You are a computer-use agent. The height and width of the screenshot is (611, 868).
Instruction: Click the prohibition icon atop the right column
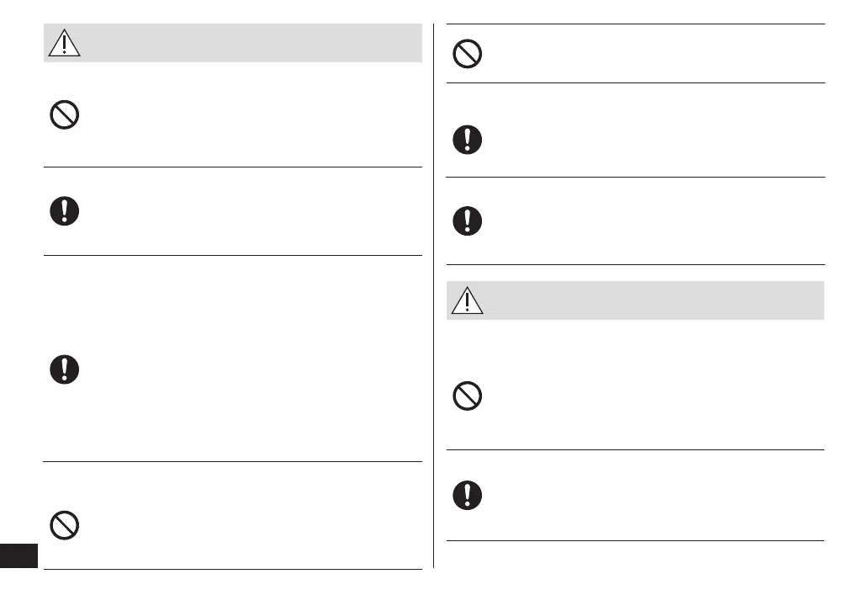point(468,55)
